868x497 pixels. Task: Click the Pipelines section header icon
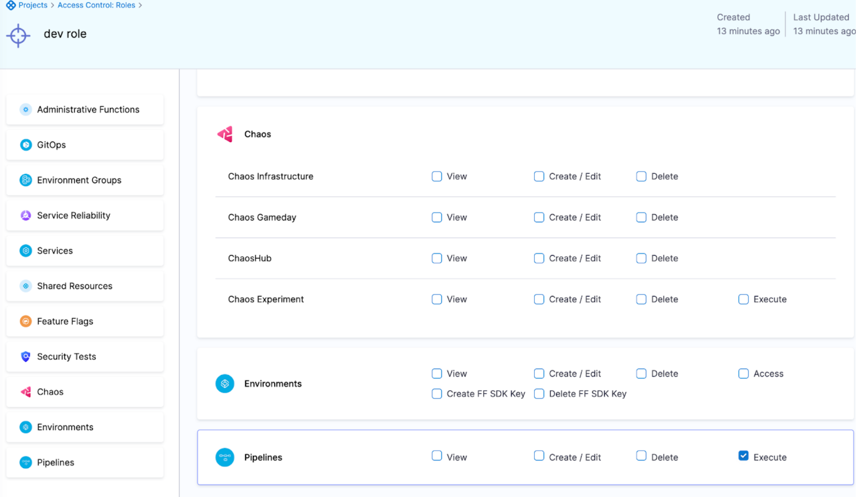coord(225,458)
